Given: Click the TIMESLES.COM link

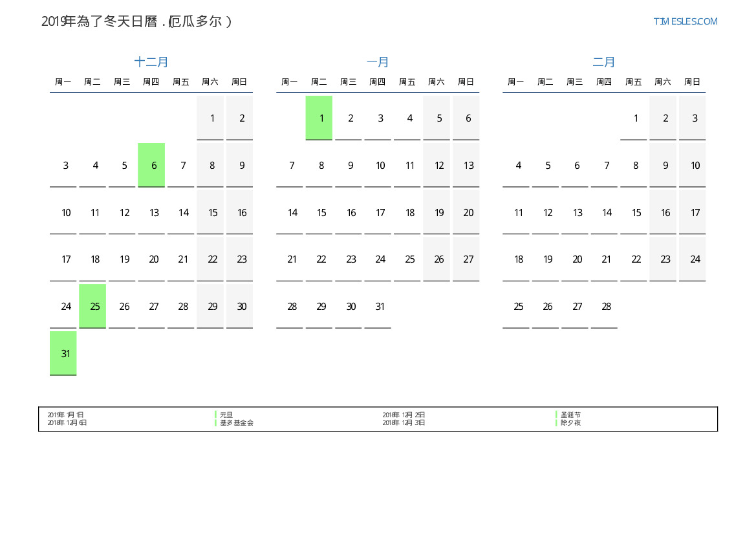Looking at the screenshot, I should 685,21.
